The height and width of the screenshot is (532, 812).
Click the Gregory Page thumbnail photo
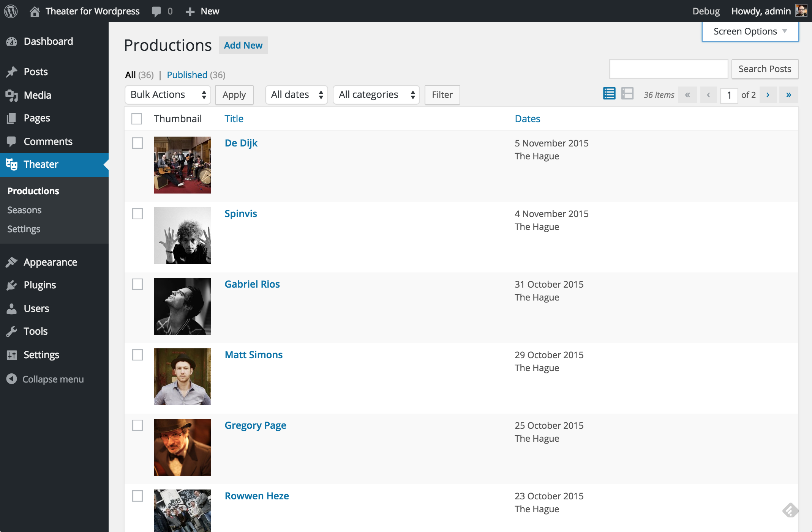tap(183, 447)
